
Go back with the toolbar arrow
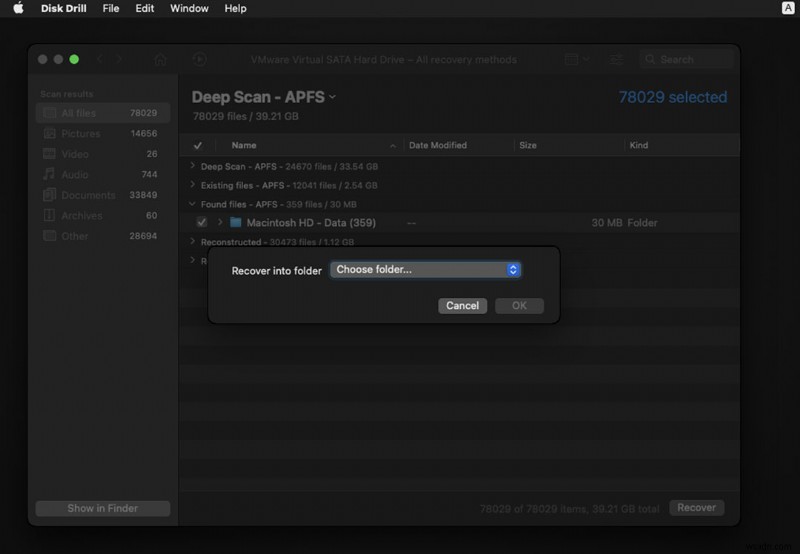point(99,59)
